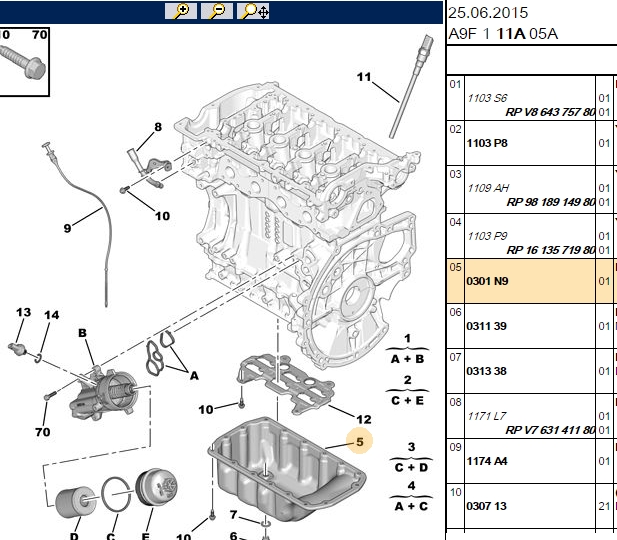617x540 pixels.
Task: Click callout 8 near the bracket
Action: 158,127
